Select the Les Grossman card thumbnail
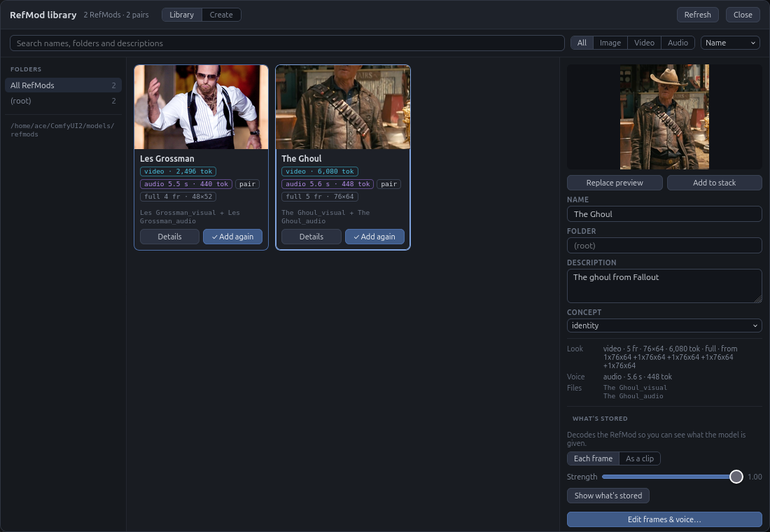 pyautogui.click(x=202, y=107)
